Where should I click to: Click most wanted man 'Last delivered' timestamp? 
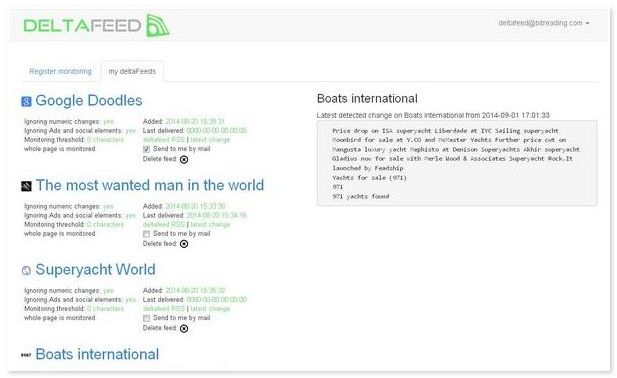click(216, 215)
